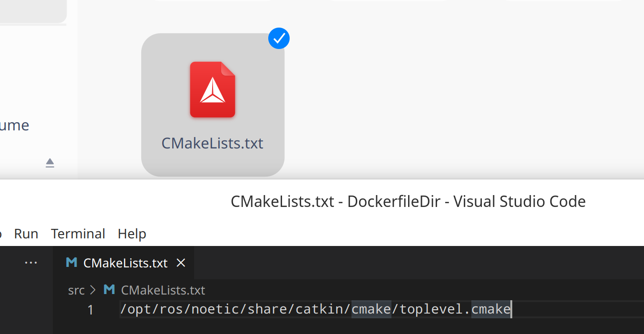
Task: Open the Run menu
Action: click(x=26, y=234)
